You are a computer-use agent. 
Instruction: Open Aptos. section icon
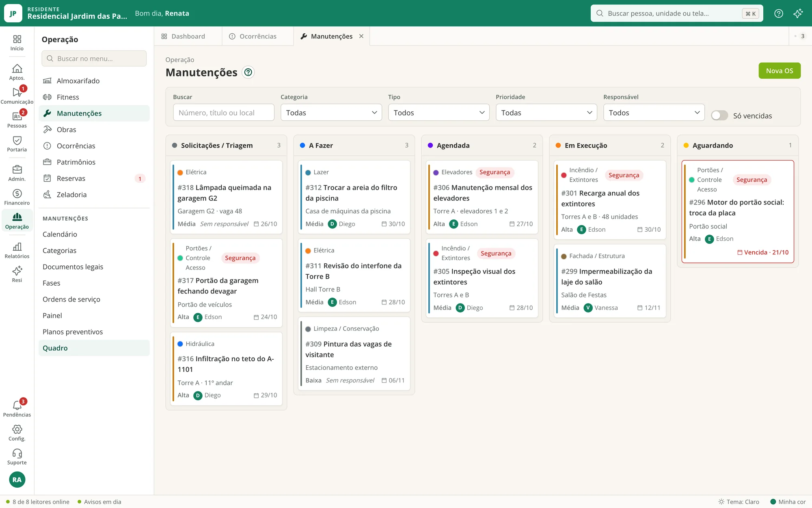[17, 72]
